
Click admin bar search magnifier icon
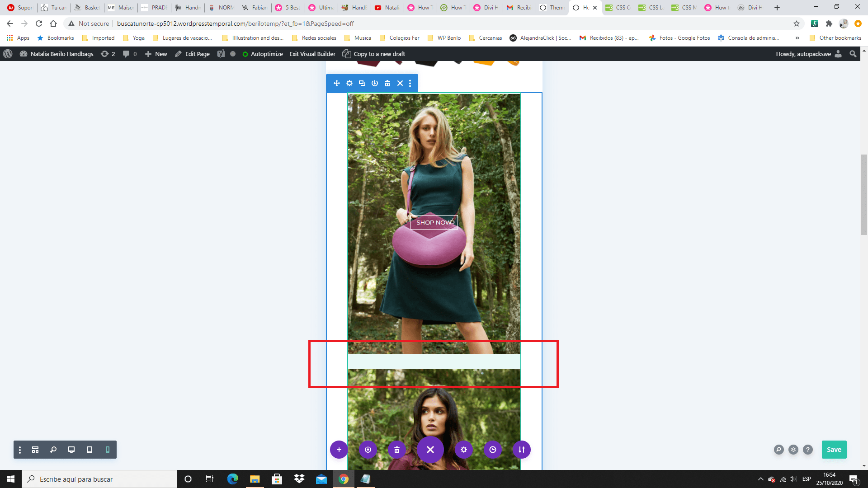[853, 54]
